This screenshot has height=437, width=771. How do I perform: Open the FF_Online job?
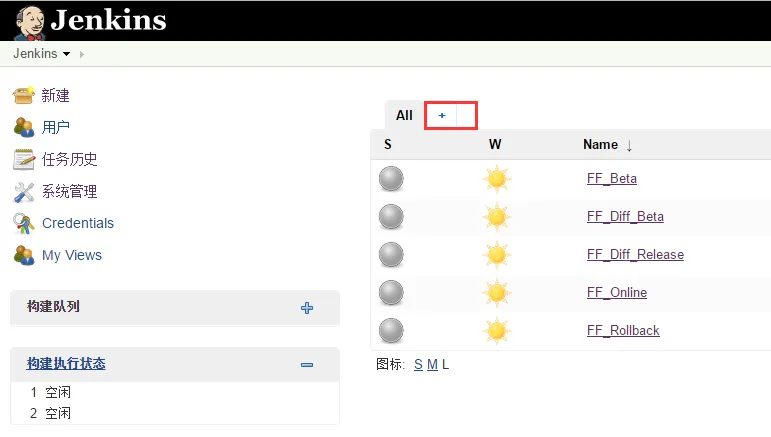tap(617, 292)
